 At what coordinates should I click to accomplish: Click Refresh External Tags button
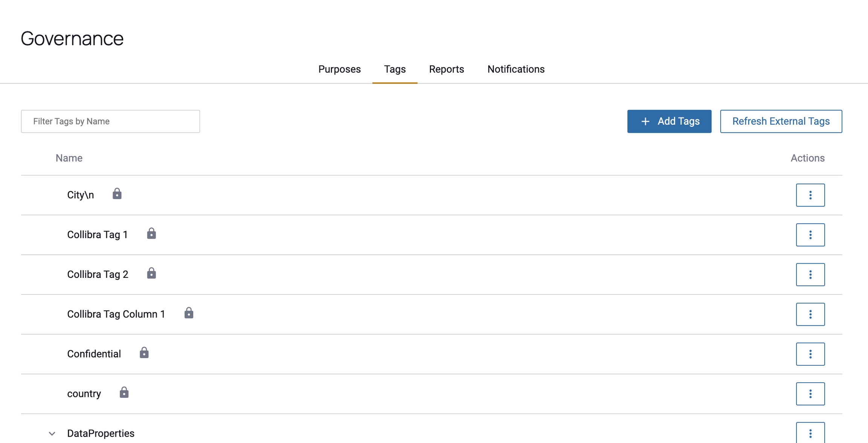(781, 121)
